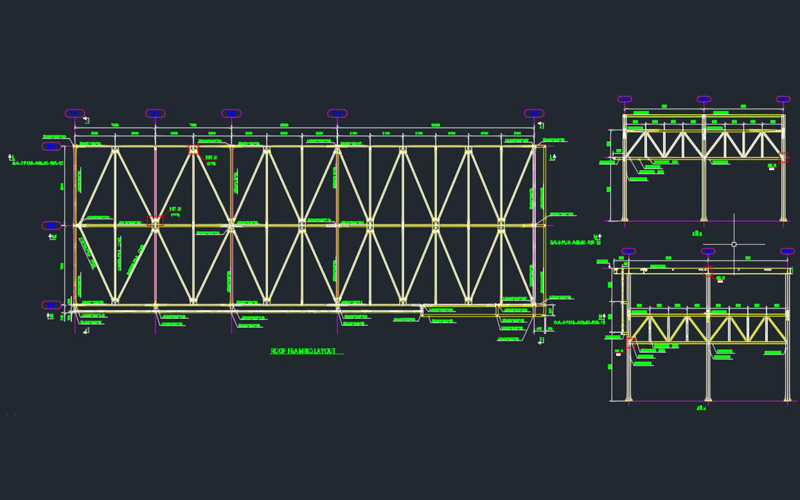The height and width of the screenshot is (500, 800).
Task: Select the section cut marker at plan's top-left
Action: pyautogui.click(x=12, y=159)
